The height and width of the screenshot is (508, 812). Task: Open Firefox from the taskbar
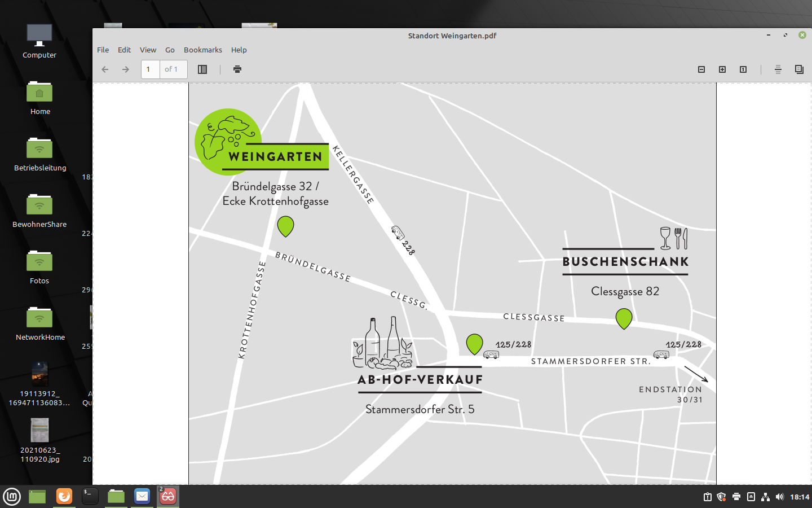[64, 496]
